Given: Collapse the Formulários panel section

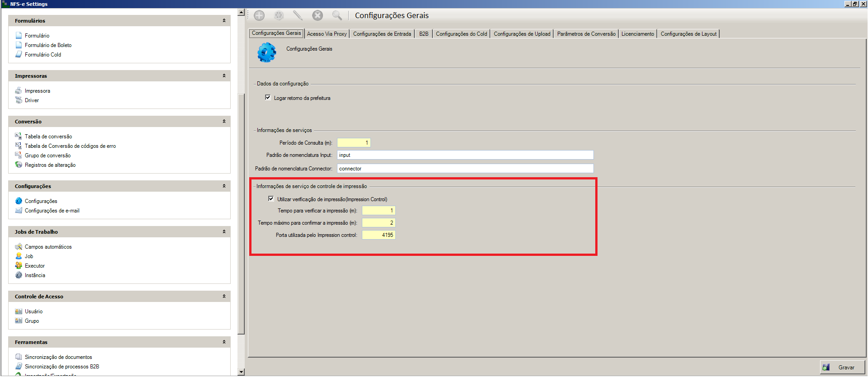Looking at the screenshot, I should click(x=224, y=20).
